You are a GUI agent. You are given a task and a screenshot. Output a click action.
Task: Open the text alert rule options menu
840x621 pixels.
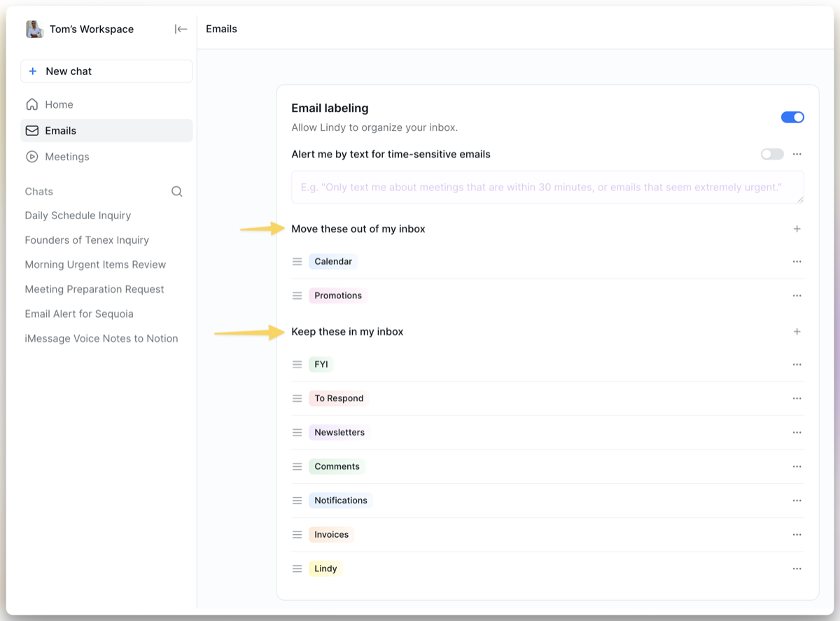(797, 153)
